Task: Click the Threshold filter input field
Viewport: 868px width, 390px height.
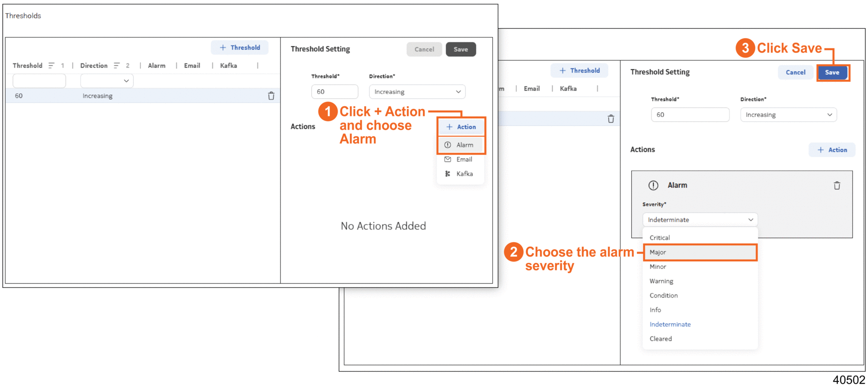Action: (39, 81)
